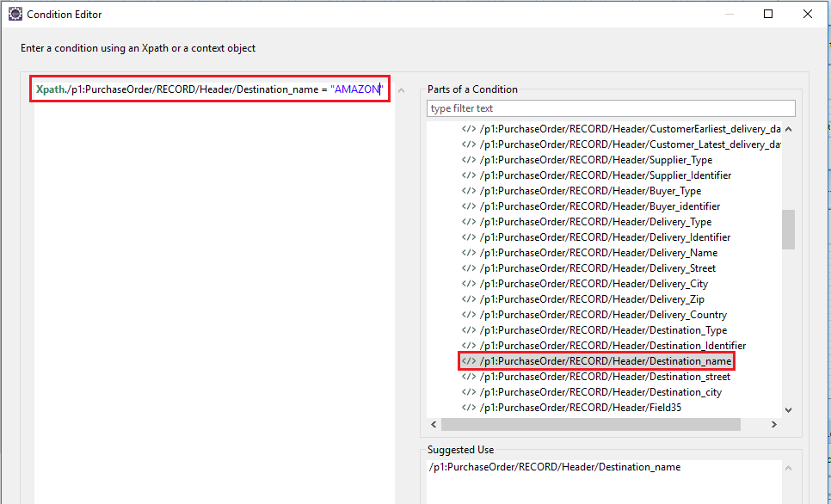Click the left arrow of tree horizontal scrollbar

(x=434, y=425)
